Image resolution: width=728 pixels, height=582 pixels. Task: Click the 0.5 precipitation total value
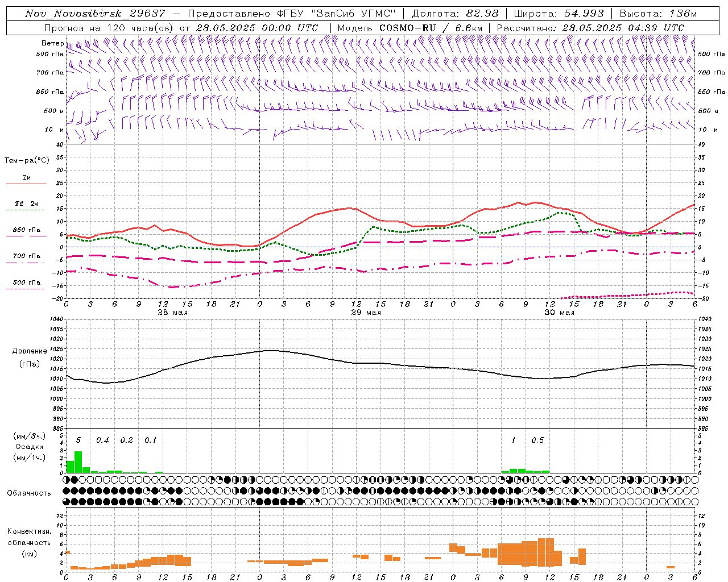click(537, 440)
